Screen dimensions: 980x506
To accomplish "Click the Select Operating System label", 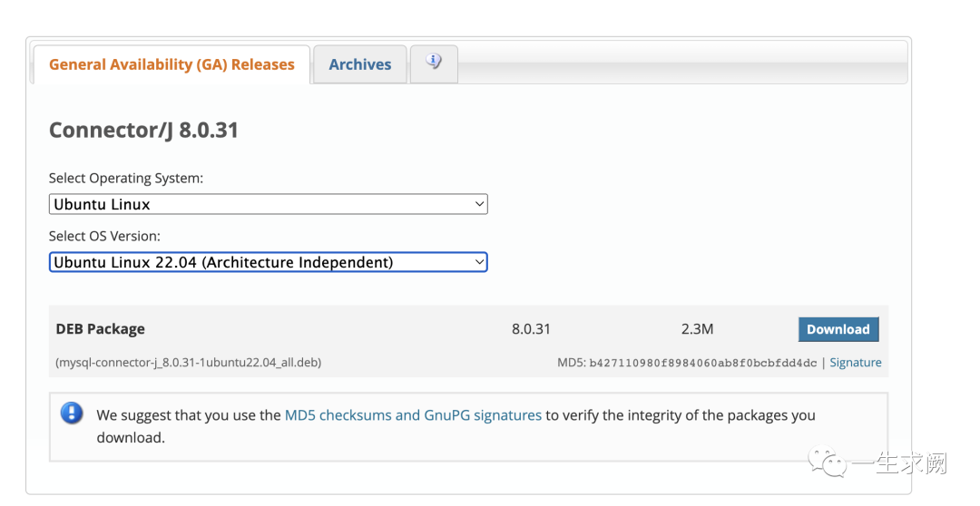I will [x=125, y=178].
